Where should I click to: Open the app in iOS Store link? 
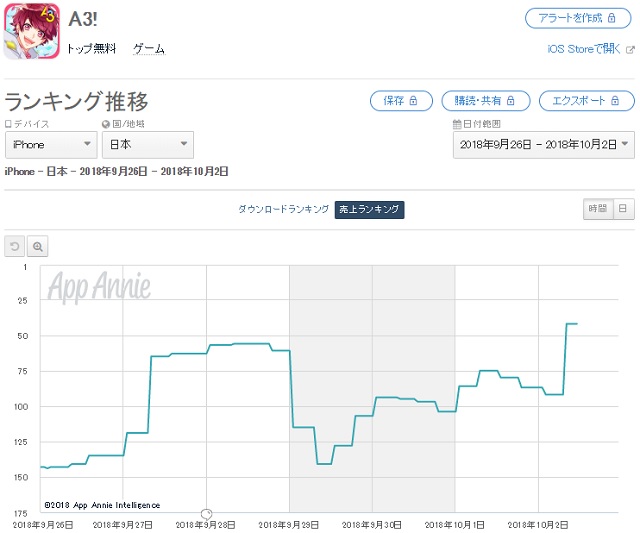tap(584, 49)
